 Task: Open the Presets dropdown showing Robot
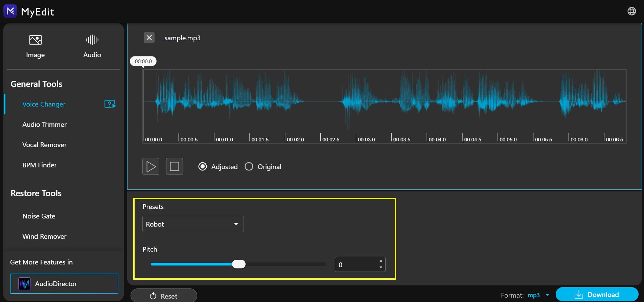pyautogui.click(x=193, y=224)
